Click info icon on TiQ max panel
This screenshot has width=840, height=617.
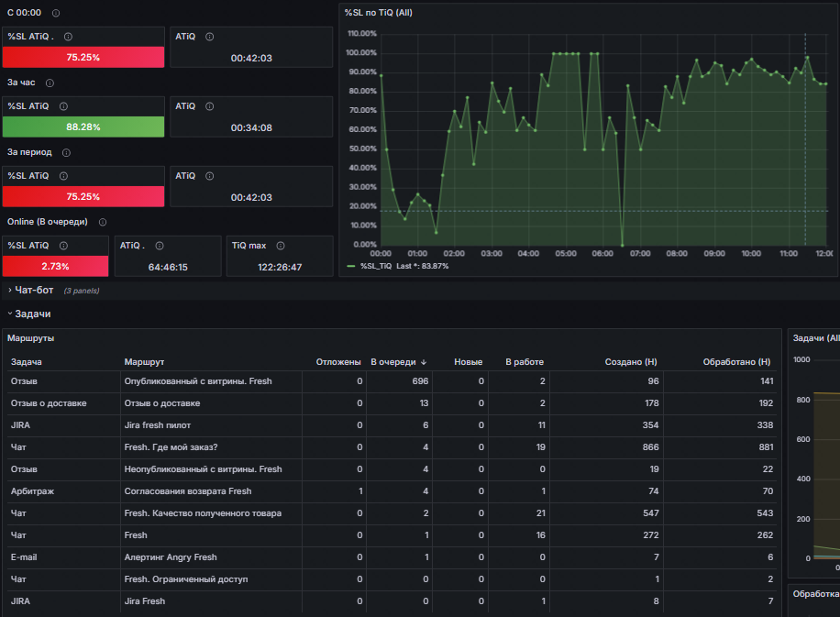pos(281,246)
